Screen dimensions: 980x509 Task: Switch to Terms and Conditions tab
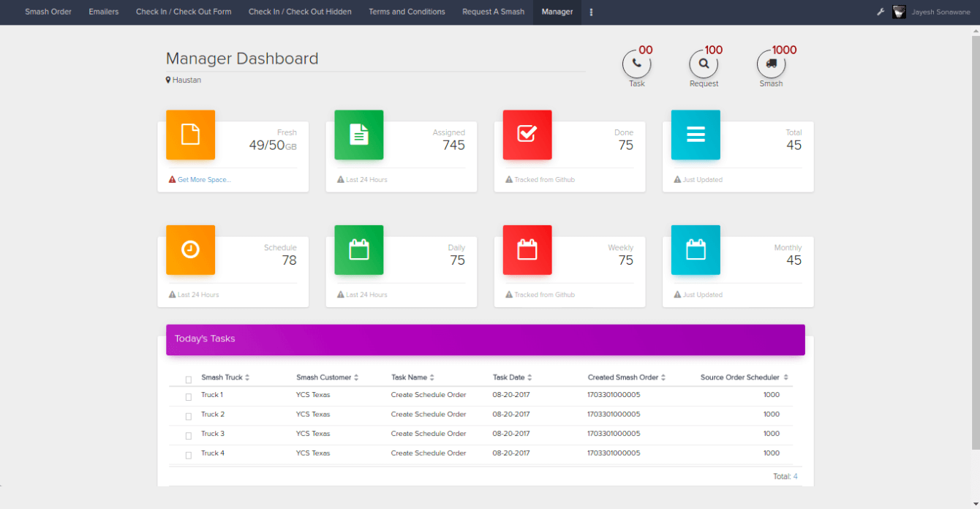pos(407,12)
